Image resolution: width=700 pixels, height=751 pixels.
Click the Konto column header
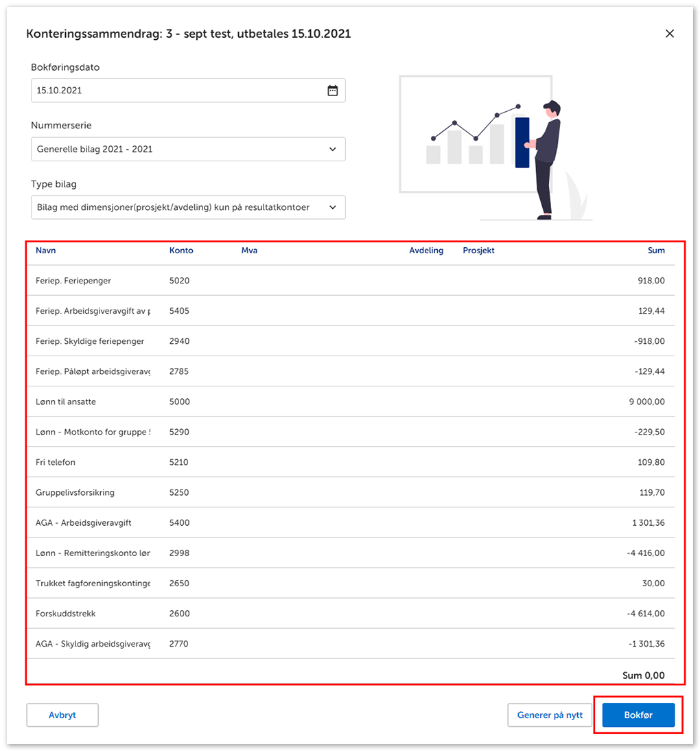(181, 251)
